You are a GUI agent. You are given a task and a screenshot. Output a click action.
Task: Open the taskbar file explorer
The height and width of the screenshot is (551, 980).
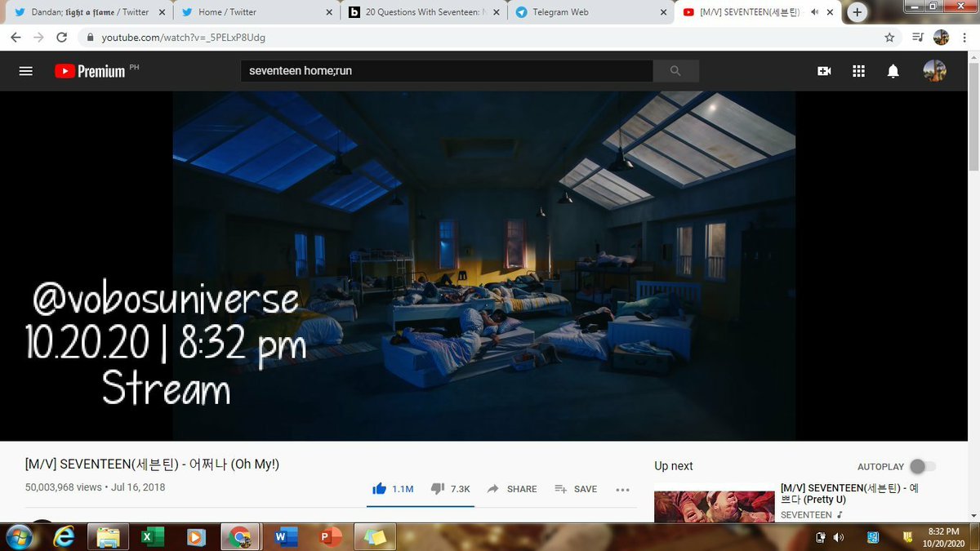point(108,536)
